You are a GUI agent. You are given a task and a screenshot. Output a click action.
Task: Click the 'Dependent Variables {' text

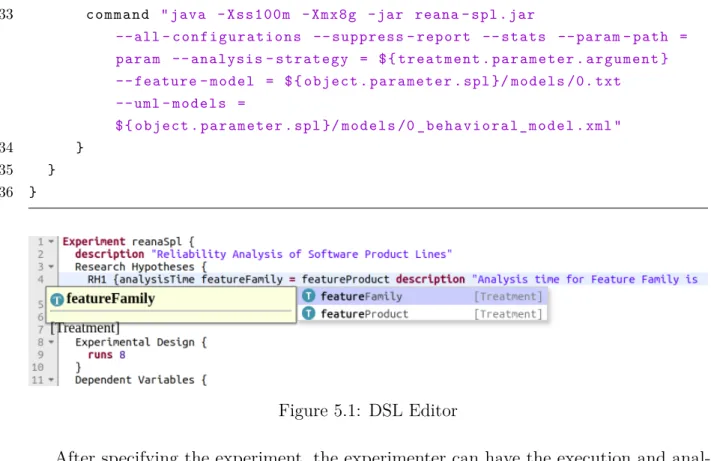click(x=141, y=380)
